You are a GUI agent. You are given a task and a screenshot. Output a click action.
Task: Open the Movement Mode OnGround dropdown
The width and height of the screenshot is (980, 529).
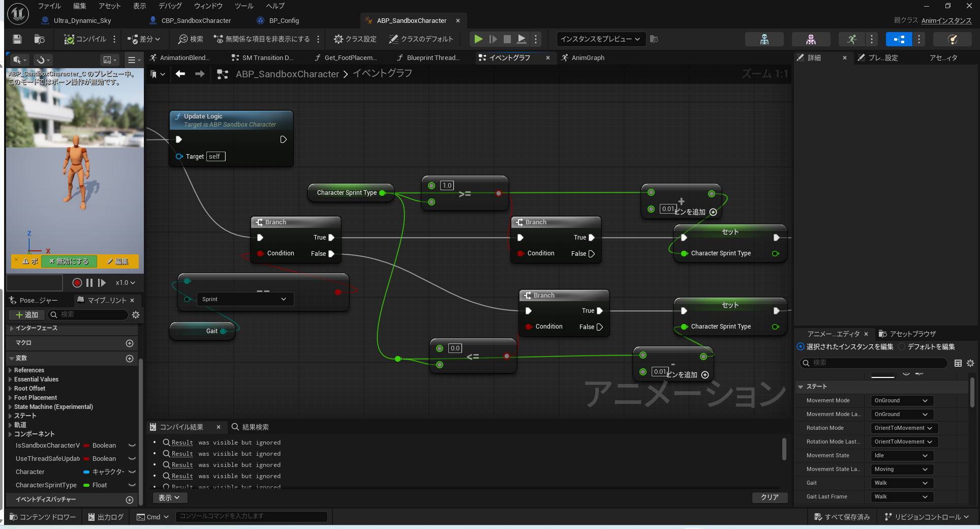click(x=902, y=401)
